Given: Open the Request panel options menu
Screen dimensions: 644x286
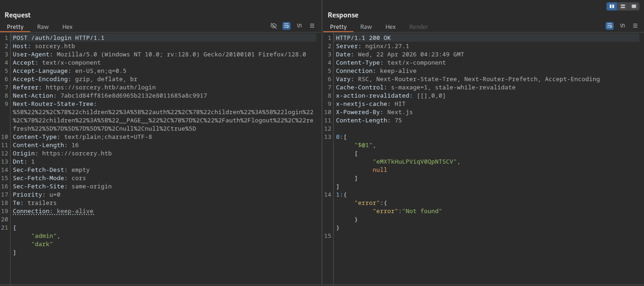Looking at the screenshot, I should (312, 26).
